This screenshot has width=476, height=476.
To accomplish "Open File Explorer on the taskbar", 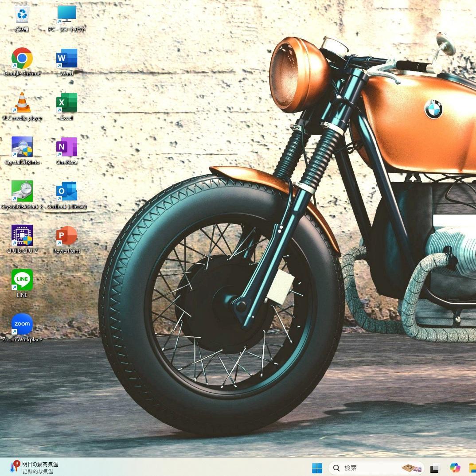I will coord(472,468).
